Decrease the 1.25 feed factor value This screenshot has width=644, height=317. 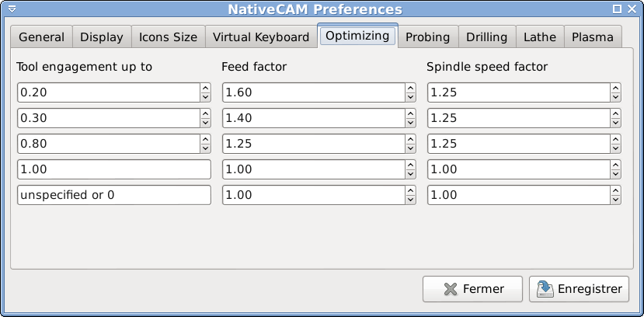click(410, 148)
